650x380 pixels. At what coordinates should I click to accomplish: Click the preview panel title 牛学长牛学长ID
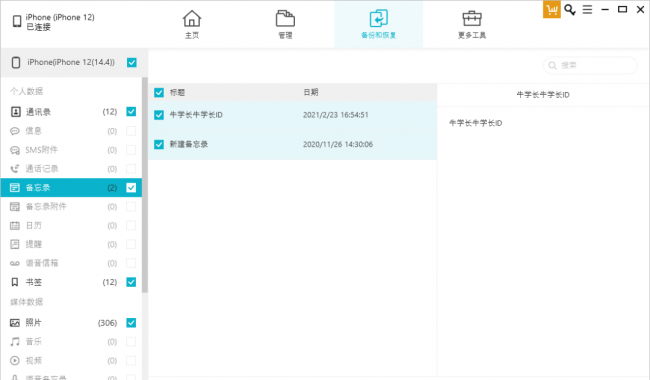543,95
